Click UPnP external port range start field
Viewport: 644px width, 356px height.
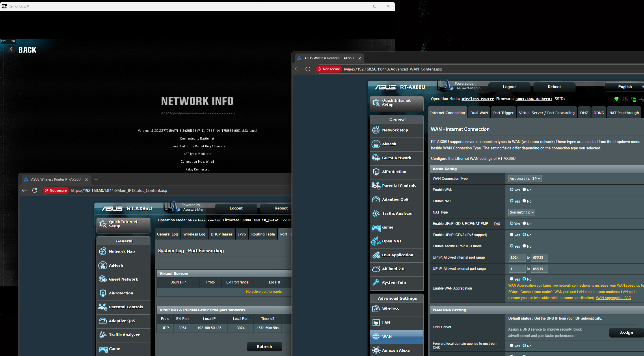click(x=517, y=269)
